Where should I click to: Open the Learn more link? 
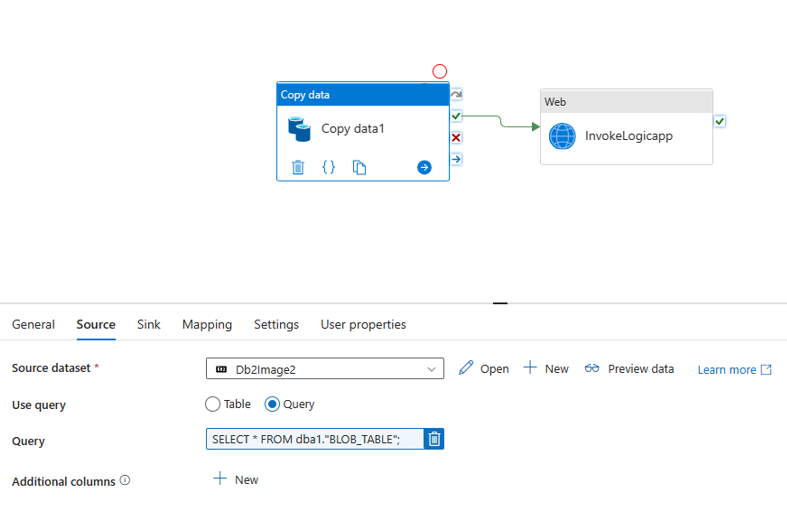(x=734, y=370)
